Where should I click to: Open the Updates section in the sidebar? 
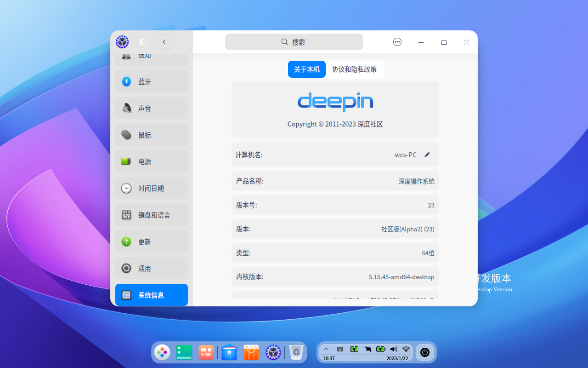[151, 241]
